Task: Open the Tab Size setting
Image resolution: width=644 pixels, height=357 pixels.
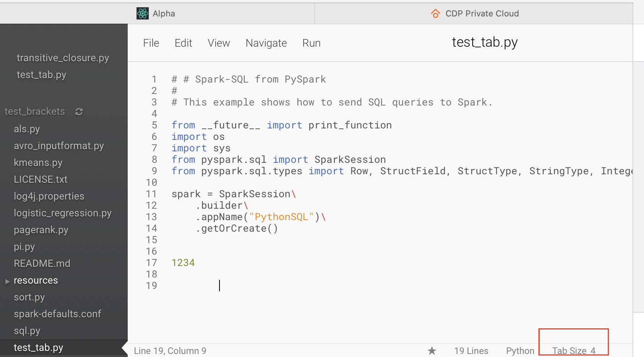Action: [573, 351]
